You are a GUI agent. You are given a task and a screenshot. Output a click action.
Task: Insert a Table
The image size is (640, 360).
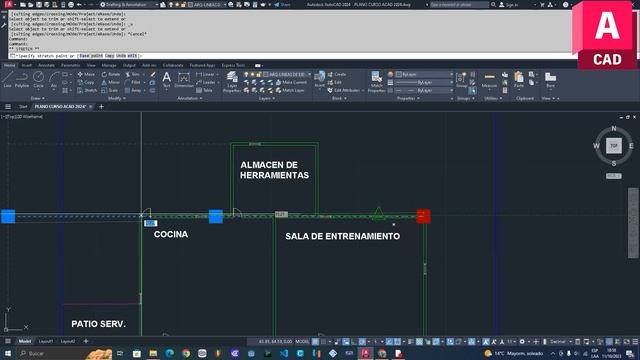click(204, 90)
